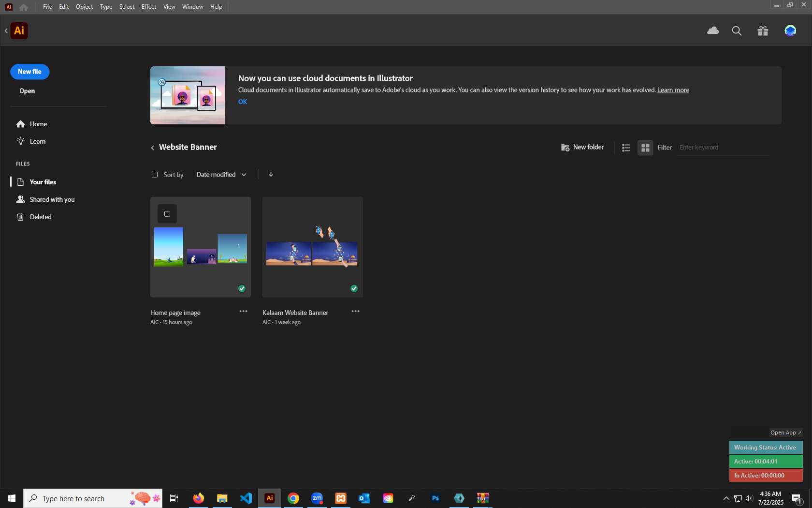Go to Learn in sidebar
Image resolution: width=812 pixels, height=508 pixels.
(x=31, y=142)
